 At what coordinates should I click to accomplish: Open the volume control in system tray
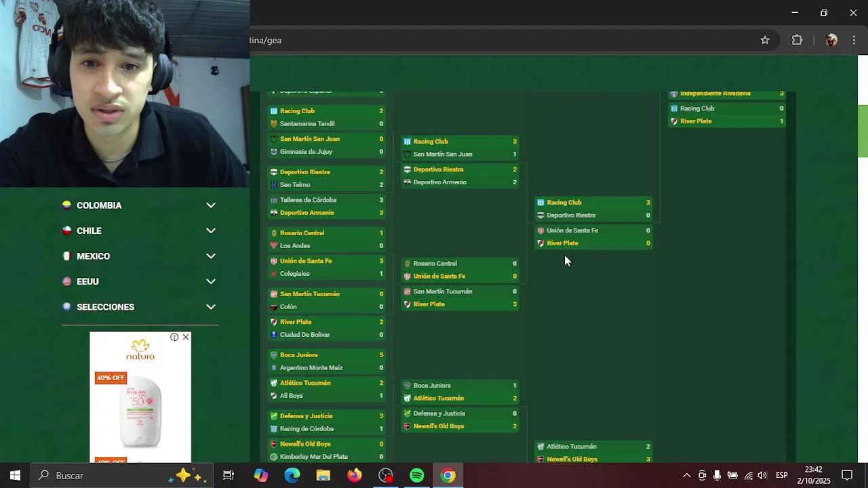[x=763, y=476]
